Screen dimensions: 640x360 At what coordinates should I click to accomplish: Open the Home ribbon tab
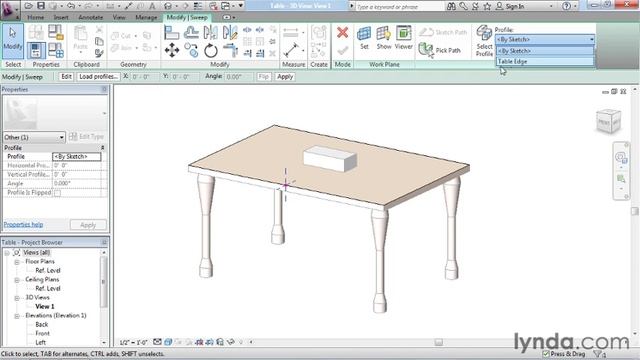[36, 18]
